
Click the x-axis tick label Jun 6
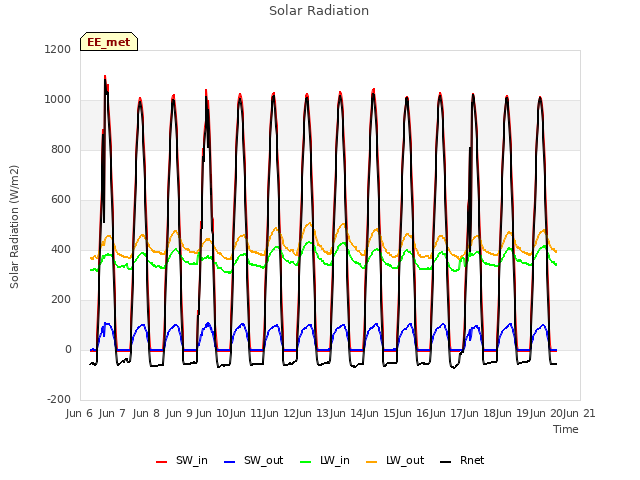pos(79,413)
